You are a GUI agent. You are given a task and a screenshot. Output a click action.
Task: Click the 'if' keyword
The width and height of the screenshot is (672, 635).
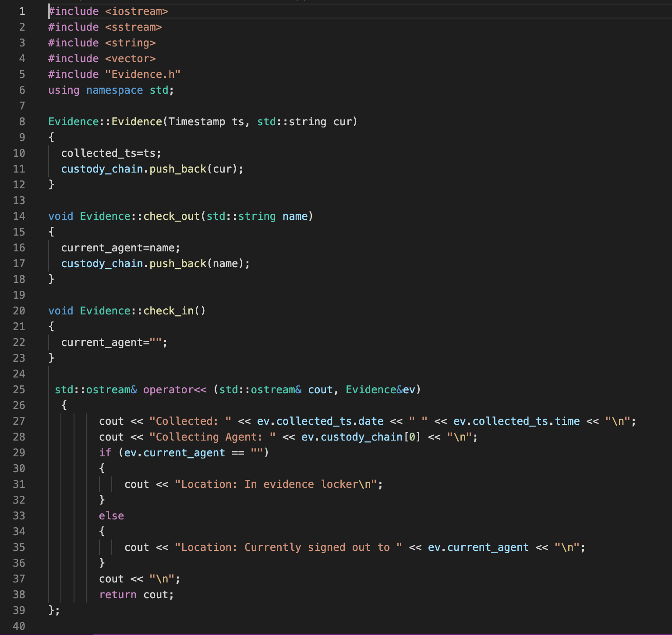click(105, 453)
